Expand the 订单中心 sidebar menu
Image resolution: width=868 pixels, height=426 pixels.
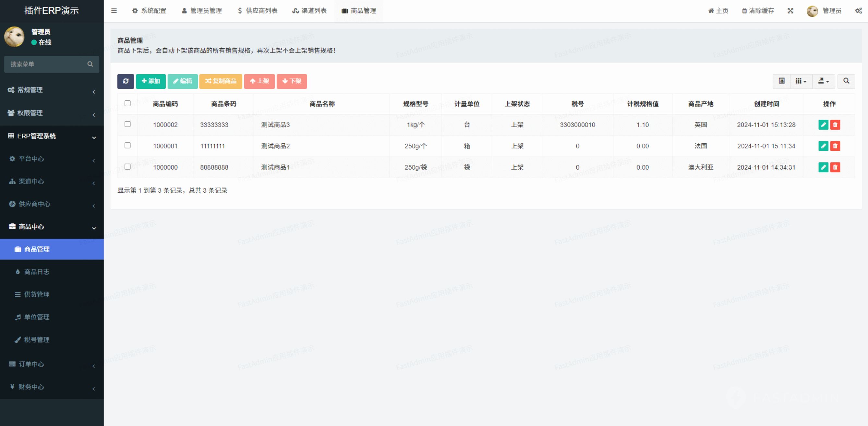pos(52,364)
